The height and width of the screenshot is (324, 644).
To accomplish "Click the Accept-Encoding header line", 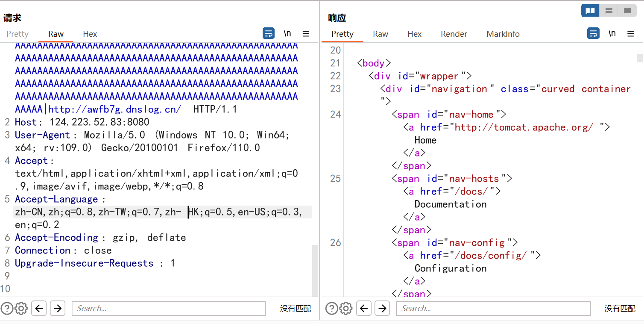I will point(100,238).
